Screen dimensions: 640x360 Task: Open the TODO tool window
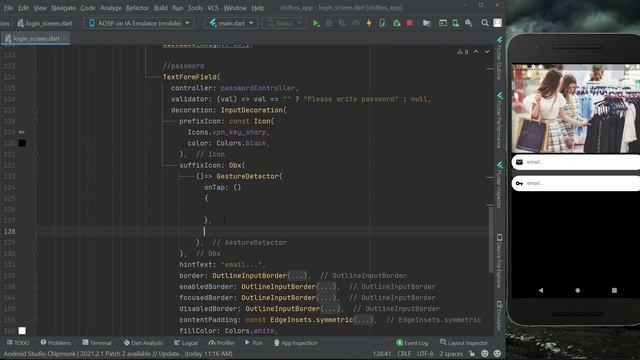click(18, 343)
